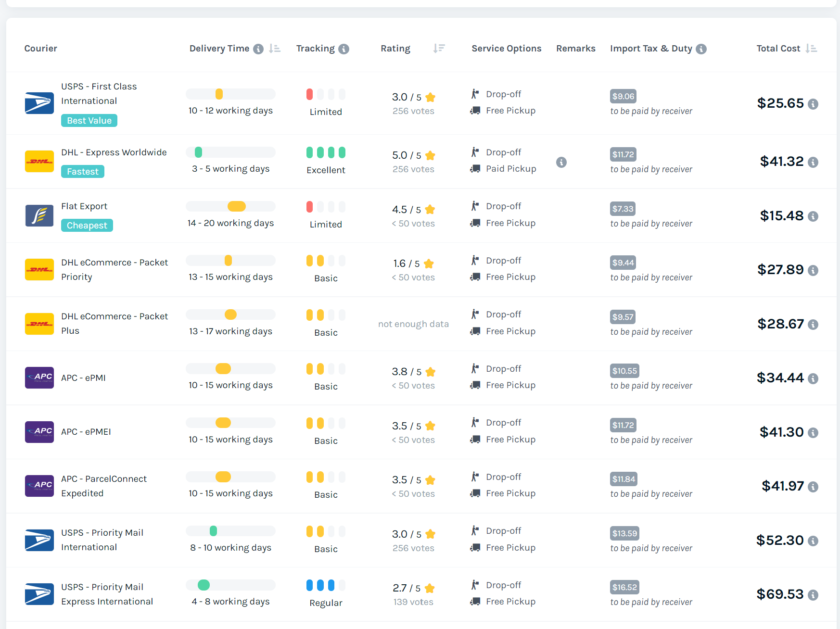Sort couriers by Total Cost
840x629 pixels.
coord(811,49)
